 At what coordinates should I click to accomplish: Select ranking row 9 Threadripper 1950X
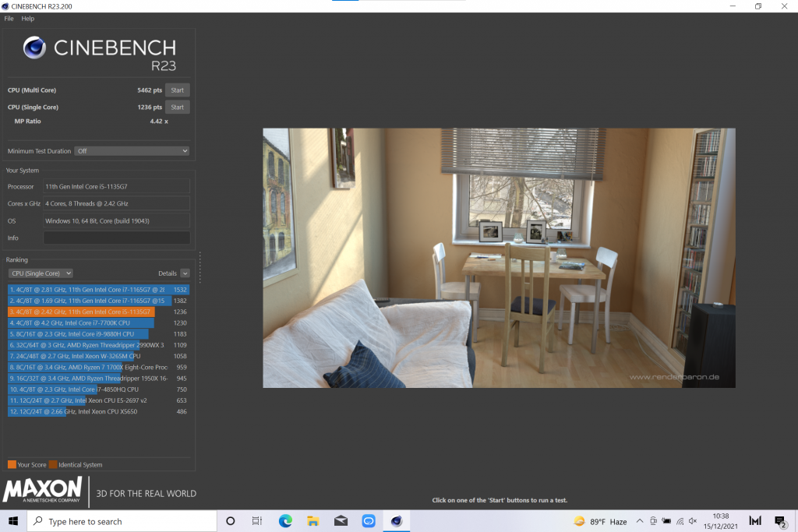point(98,379)
